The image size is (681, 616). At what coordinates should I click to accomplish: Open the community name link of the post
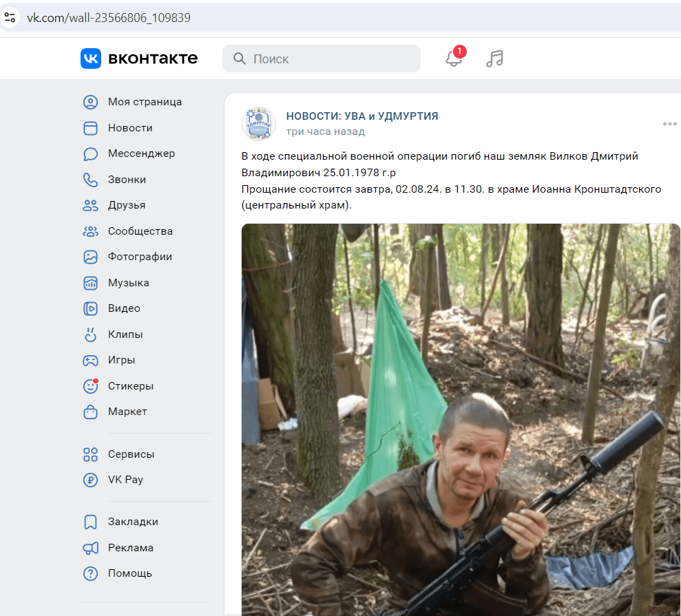tap(362, 116)
